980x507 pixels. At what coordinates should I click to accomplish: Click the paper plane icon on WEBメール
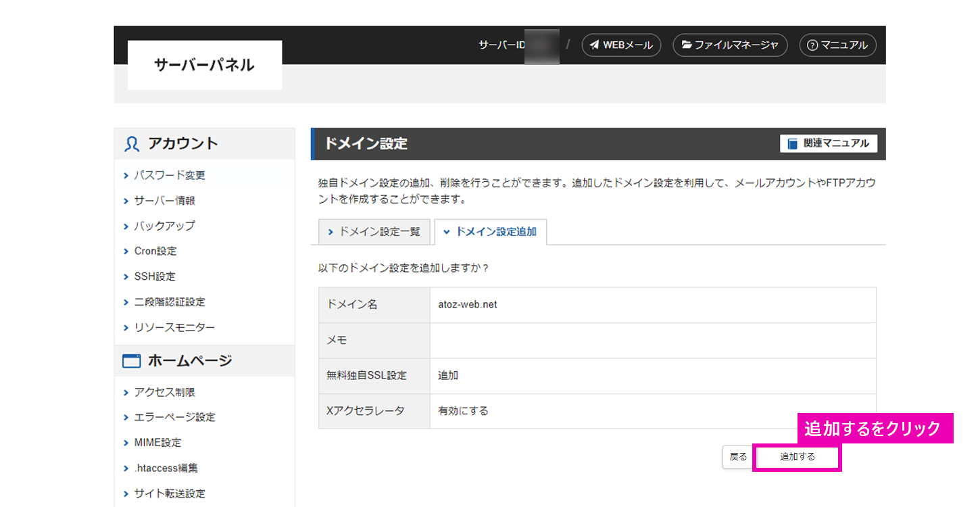tap(594, 45)
